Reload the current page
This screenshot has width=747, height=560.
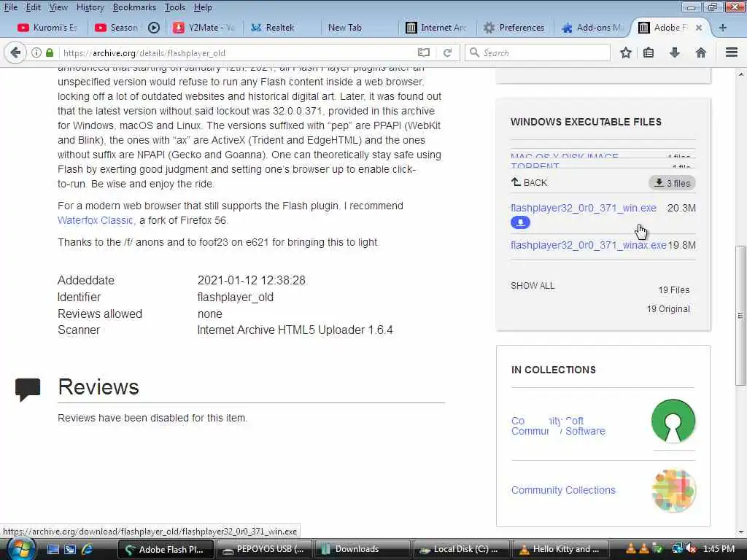[447, 52]
